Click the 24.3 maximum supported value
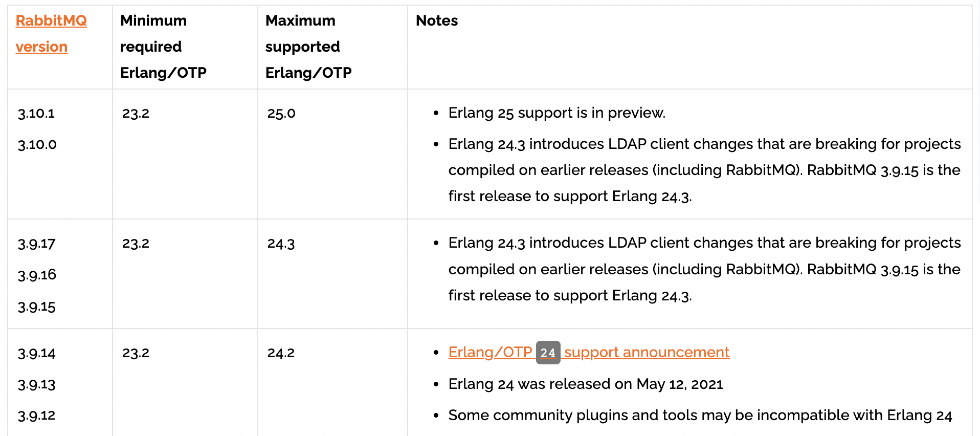This screenshot has width=980, height=436. (x=281, y=244)
